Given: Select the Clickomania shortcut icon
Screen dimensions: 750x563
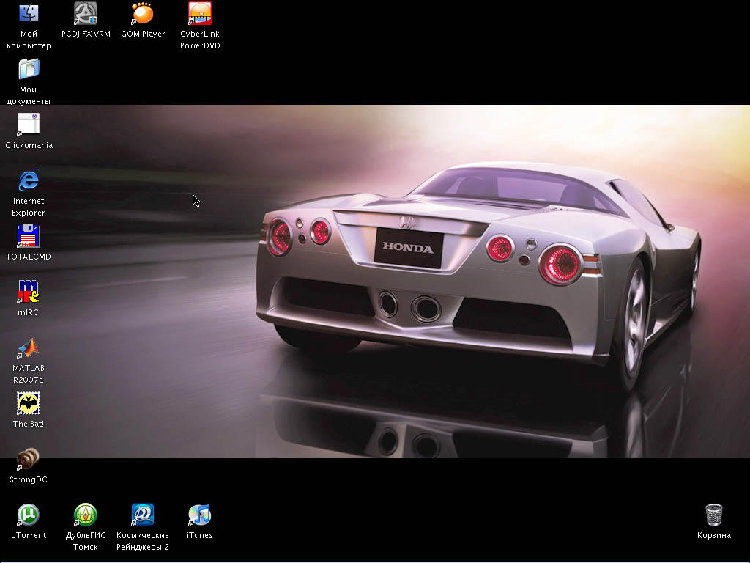Looking at the screenshot, I should (29, 124).
